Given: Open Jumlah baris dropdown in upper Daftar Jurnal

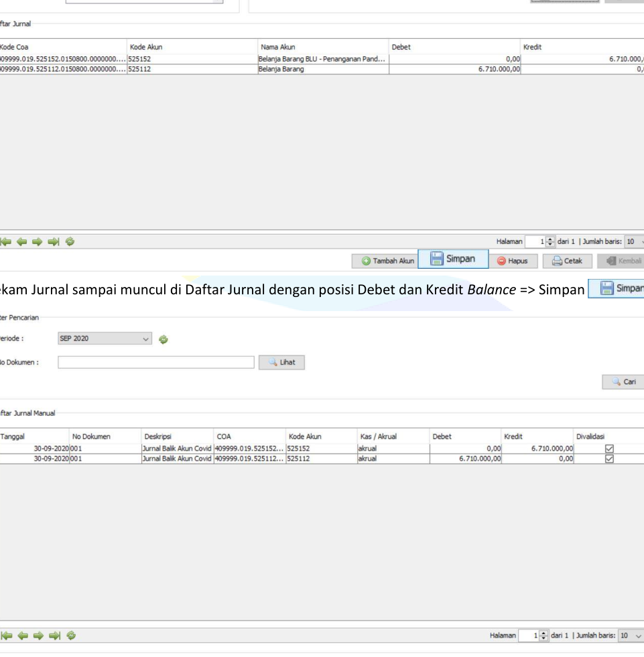Looking at the screenshot, I should click(x=632, y=239).
